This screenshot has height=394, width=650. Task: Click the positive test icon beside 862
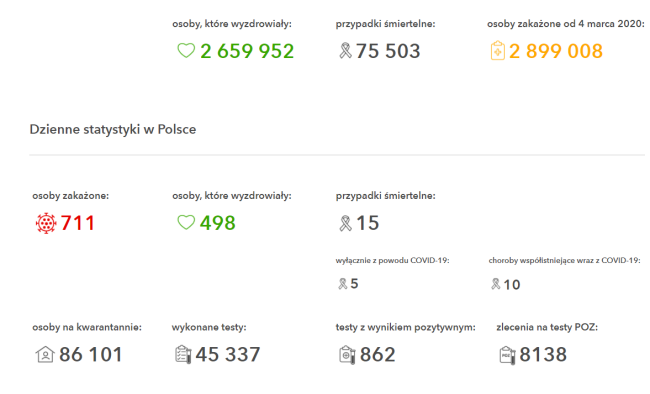[x=347, y=355]
